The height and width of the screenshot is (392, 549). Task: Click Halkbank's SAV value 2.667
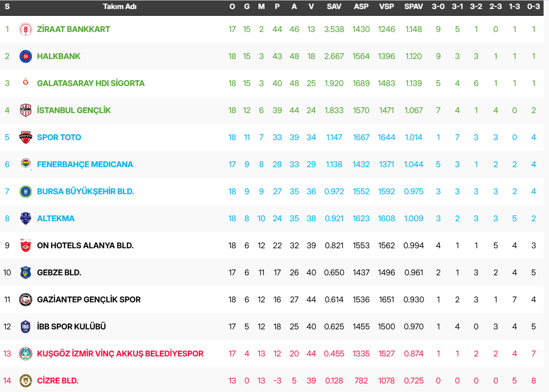coord(334,56)
